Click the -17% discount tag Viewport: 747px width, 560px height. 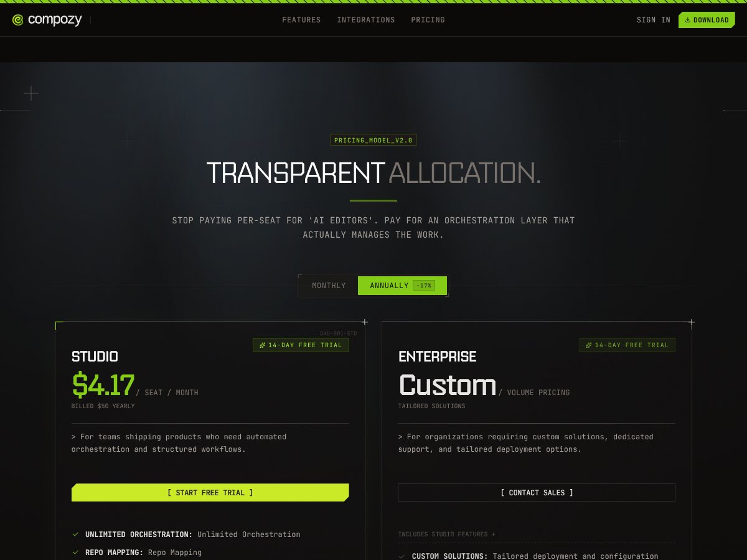(425, 285)
